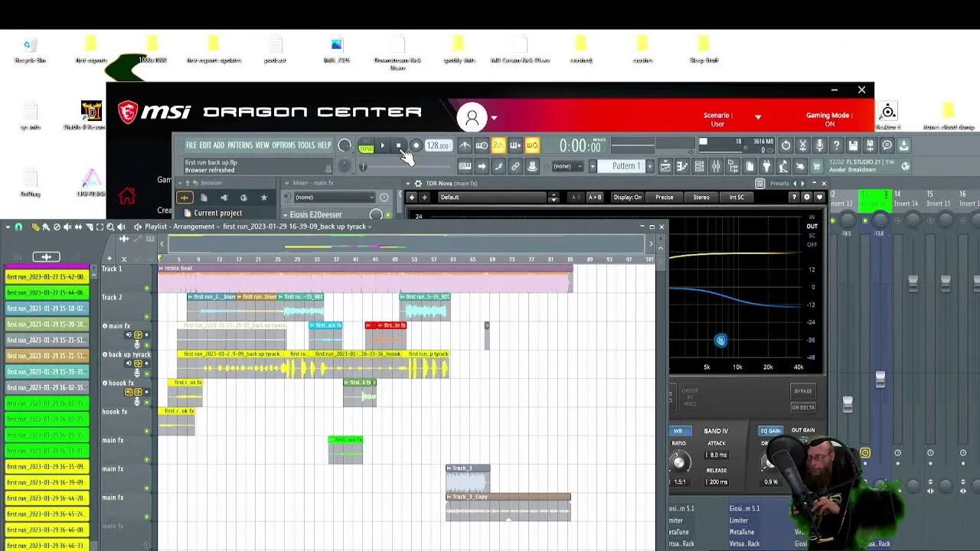980x551 pixels.
Task: Click the EQ GAIN button
Action: 771,431
